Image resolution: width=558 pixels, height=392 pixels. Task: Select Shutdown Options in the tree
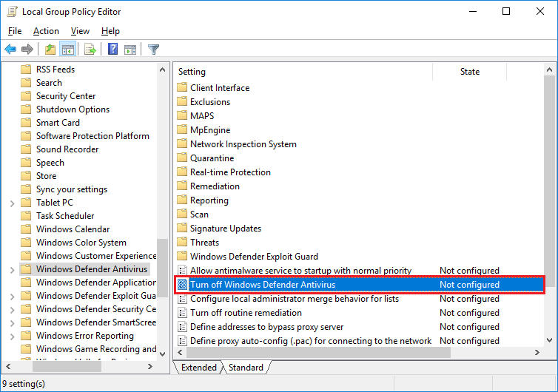(x=73, y=109)
